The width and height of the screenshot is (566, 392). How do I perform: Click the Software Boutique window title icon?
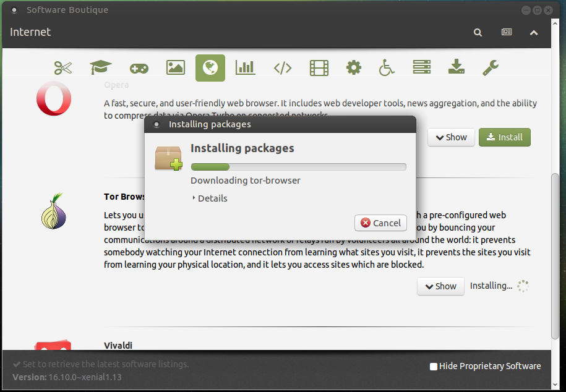[14, 10]
